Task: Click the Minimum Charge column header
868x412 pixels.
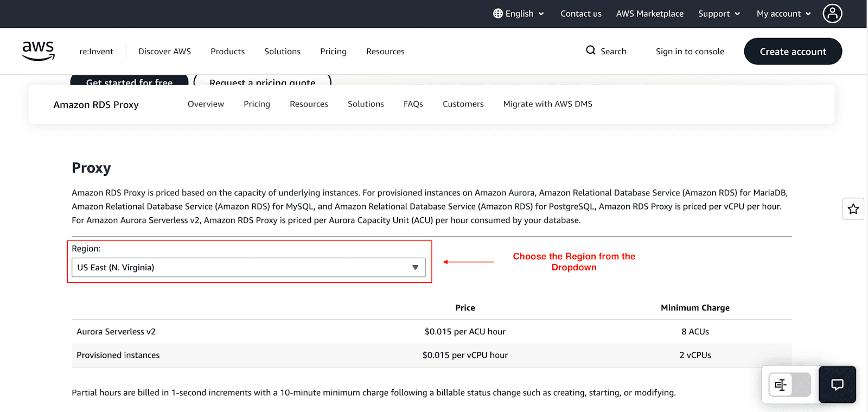Action: (x=695, y=308)
